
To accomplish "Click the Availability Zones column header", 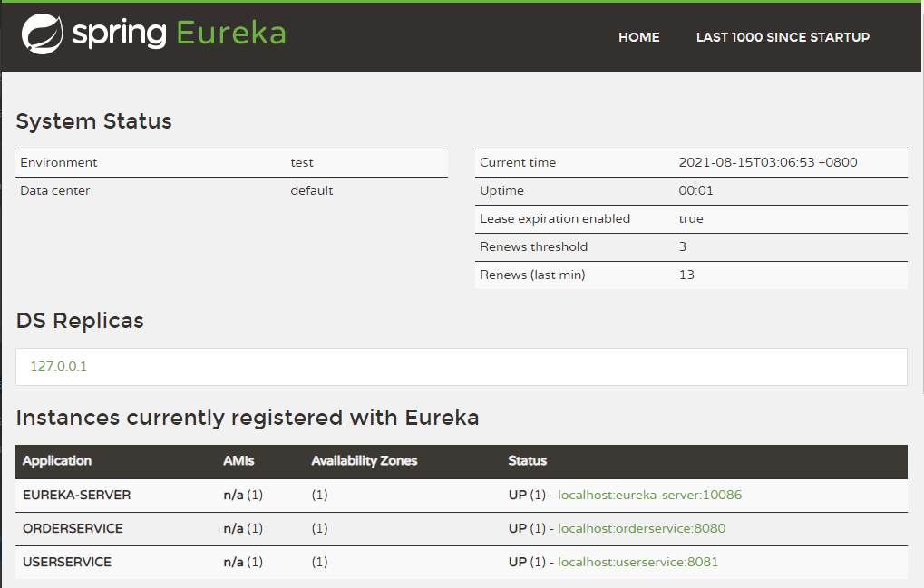I will pyautogui.click(x=365, y=461).
